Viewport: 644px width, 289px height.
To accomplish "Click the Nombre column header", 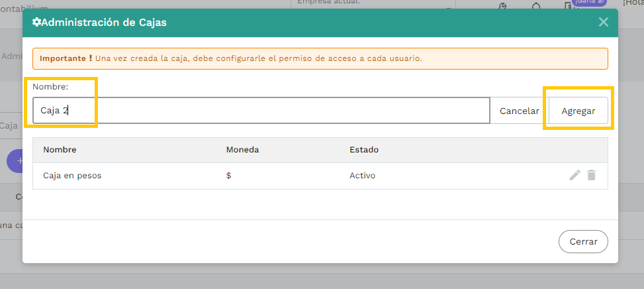I will [x=60, y=150].
